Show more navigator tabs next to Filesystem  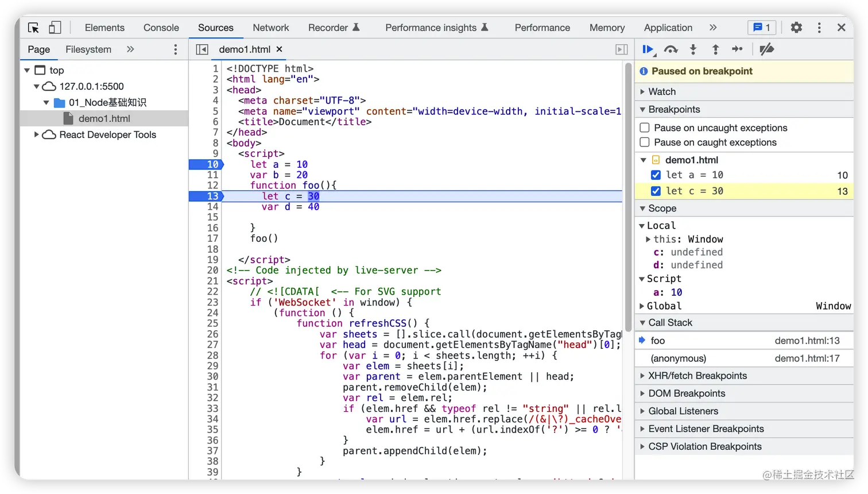tap(130, 49)
